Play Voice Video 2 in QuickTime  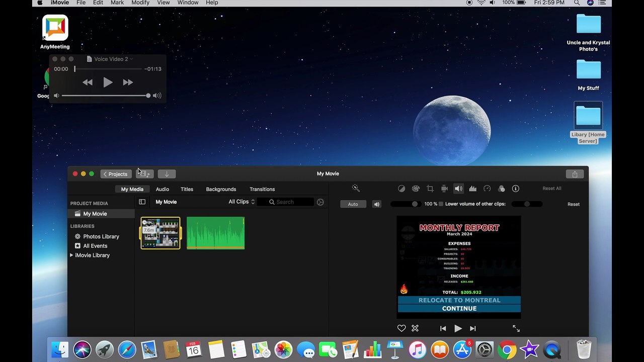[x=108, y=82]
